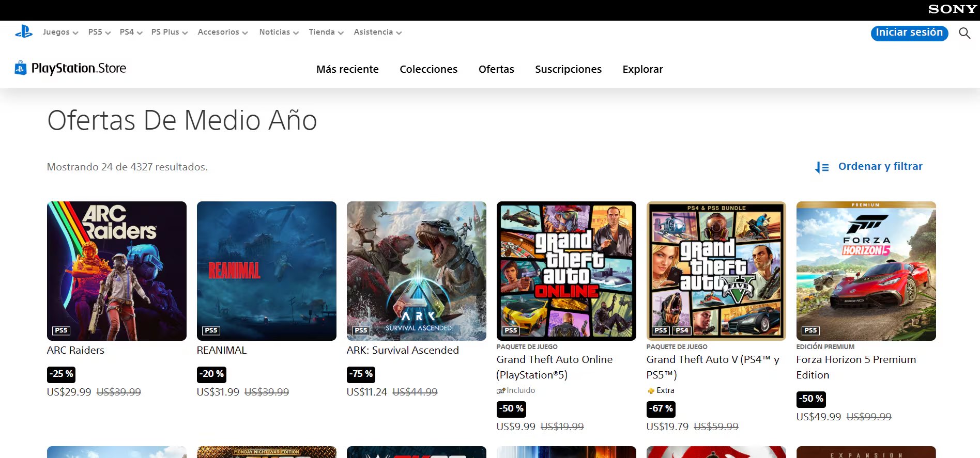
Task: Click the Sony logo
Action: [x=952, y=9]
